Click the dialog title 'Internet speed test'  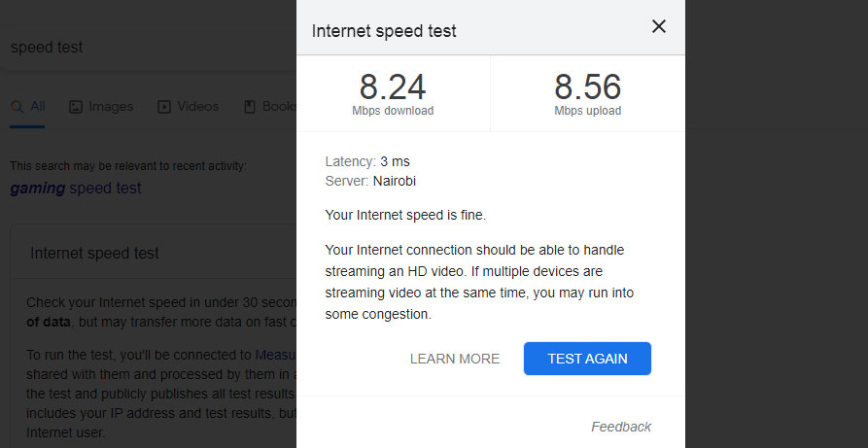[x=384, y=31]
